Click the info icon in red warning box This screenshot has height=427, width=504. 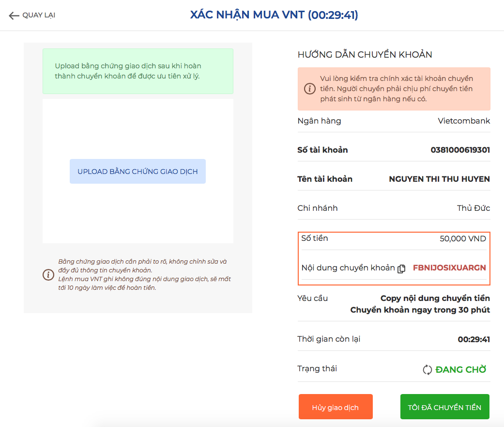pos(310,89)
